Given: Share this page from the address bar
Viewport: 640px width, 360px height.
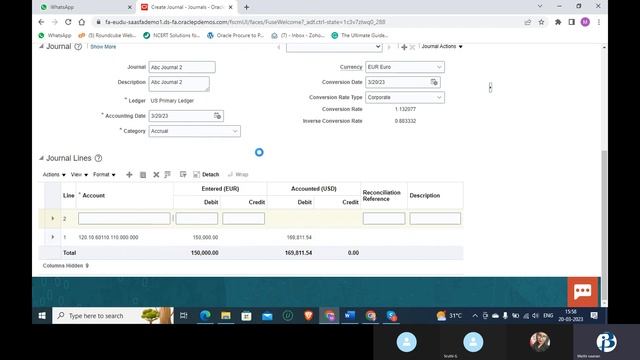Looking at the screenshot, I should tap(528, 22).
